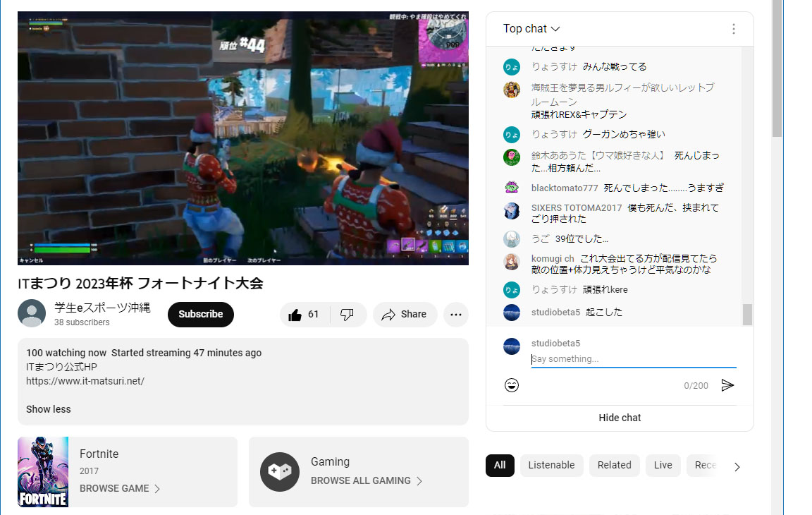
Task: Click the Gaming category title
Action: pyautogui.click(x=330, y=461)
